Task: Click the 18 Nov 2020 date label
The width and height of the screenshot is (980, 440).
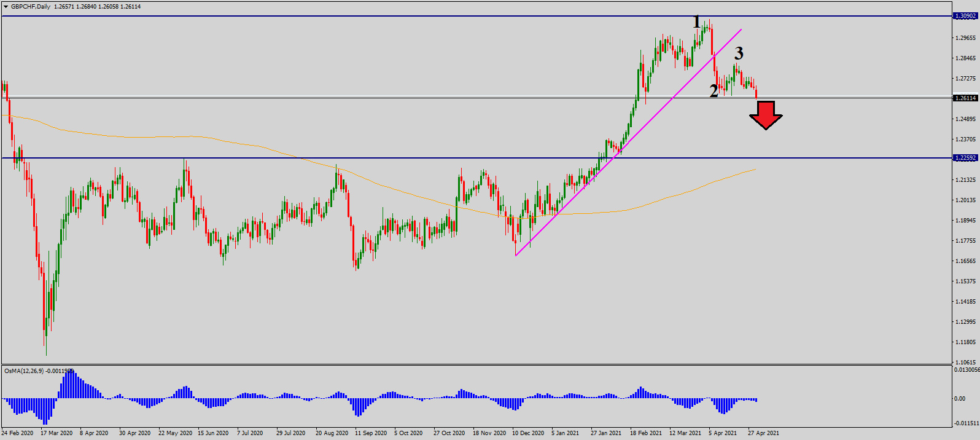Action: pos(489,433)
